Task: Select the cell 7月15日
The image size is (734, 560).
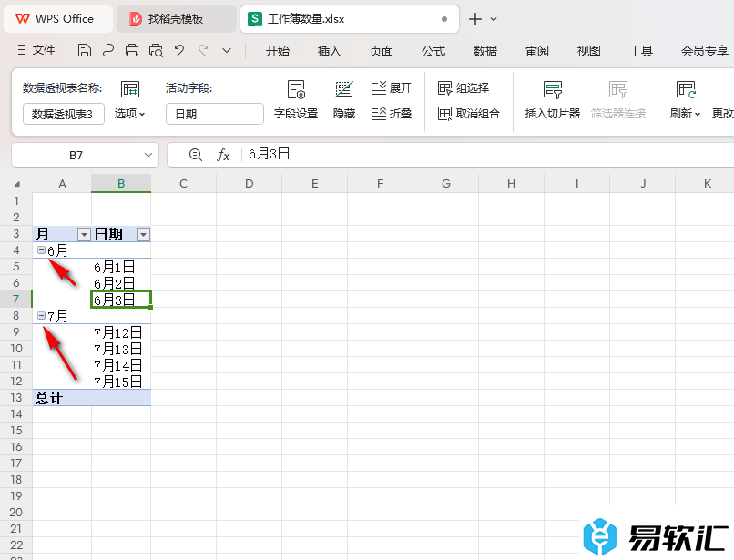Action: pyautogui.click(x=121, y=382)
